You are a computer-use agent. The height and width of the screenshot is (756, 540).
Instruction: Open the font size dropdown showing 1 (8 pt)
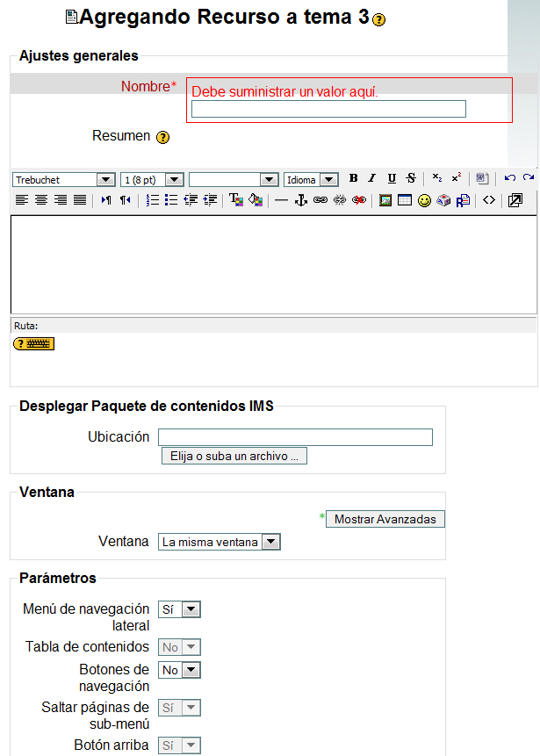(151, 179)
